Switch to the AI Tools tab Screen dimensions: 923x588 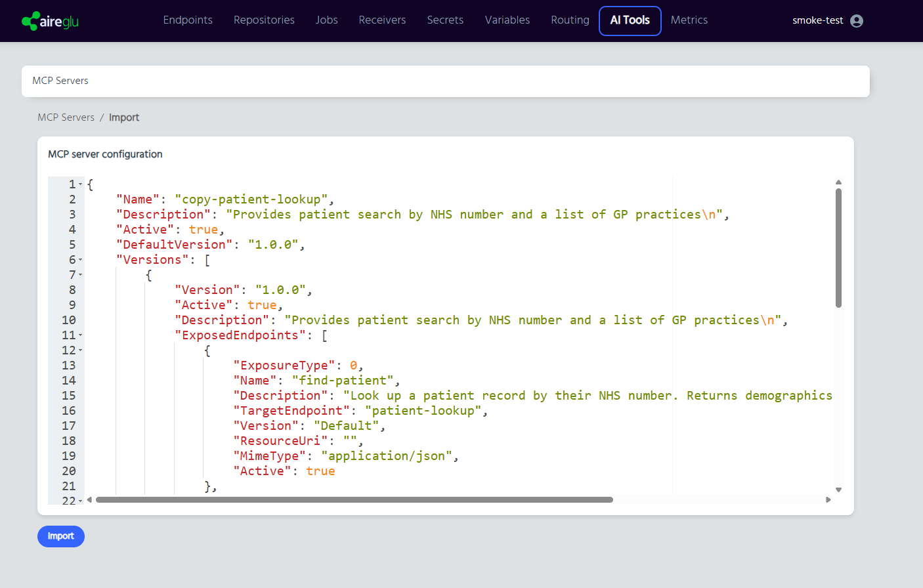click(x=630, y=20)
